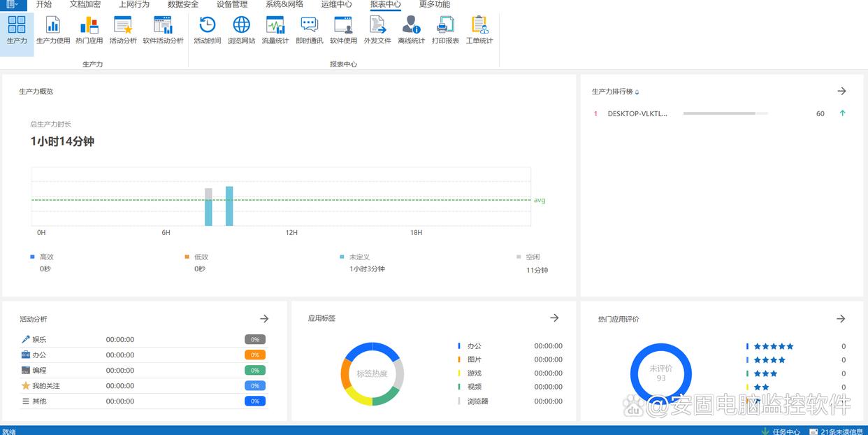Expand the 活动分析 panel arrow
868x435 pixels.
point(264,319)
